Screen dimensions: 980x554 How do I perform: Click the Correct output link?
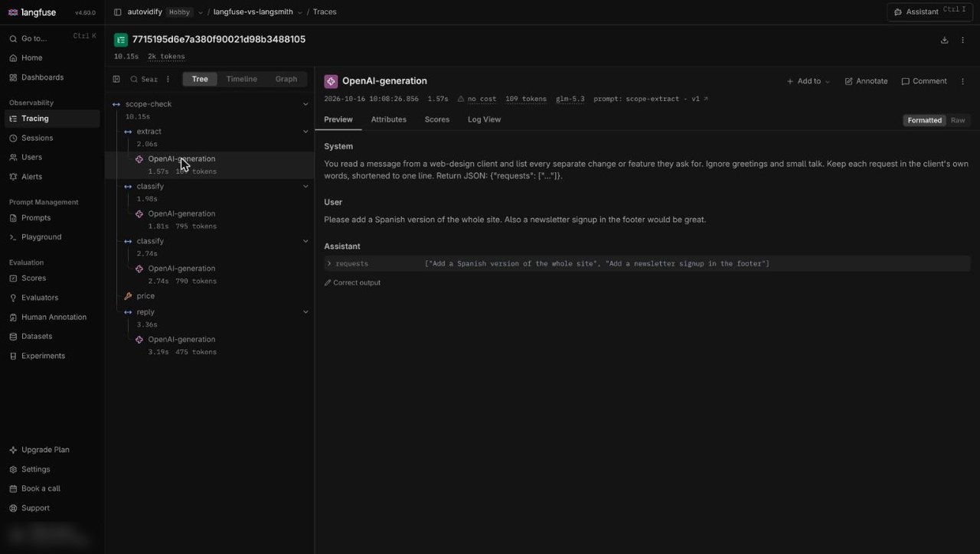(352, 282)
